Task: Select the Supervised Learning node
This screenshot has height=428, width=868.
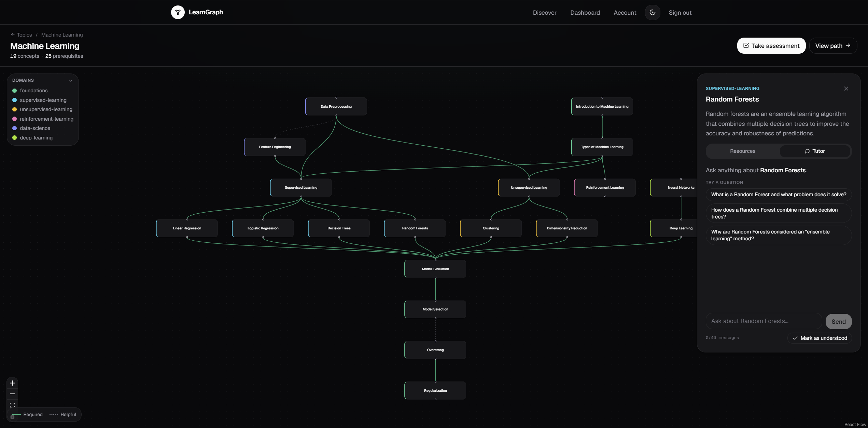Action: point(301,188)
